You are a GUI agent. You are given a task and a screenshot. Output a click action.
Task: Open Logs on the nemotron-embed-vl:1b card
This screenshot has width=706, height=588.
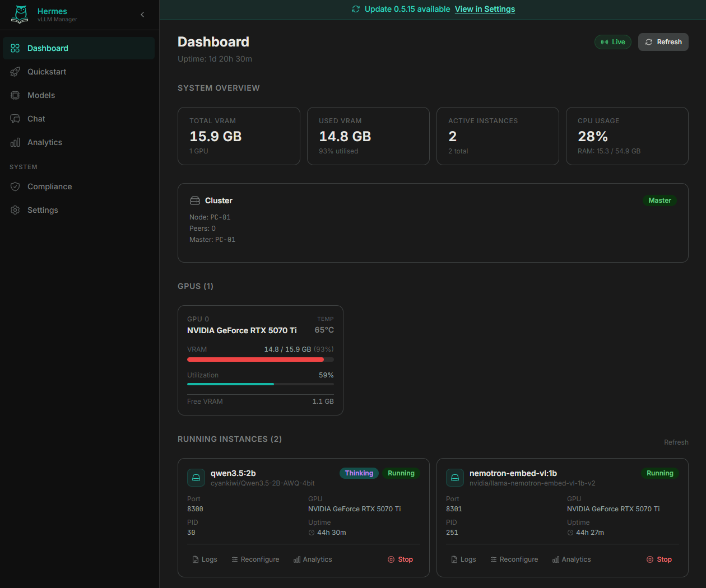click(x=463, y=559)
